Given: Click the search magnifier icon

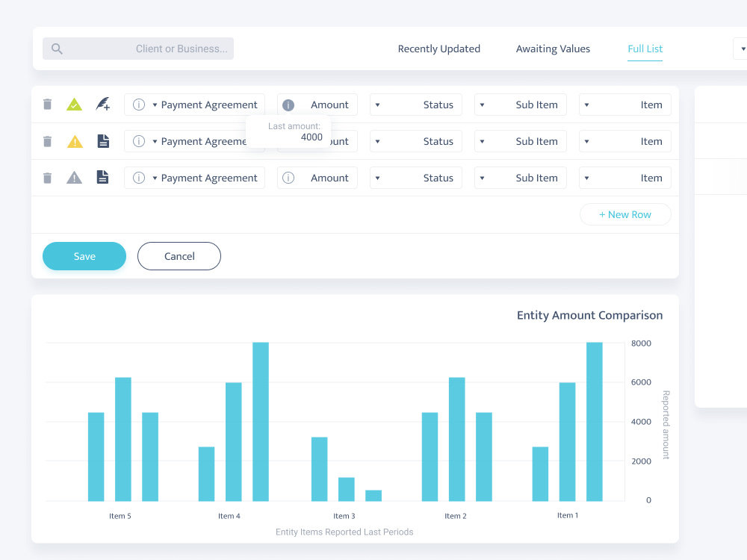Looking at the screenshot, I should pos(57,49).
